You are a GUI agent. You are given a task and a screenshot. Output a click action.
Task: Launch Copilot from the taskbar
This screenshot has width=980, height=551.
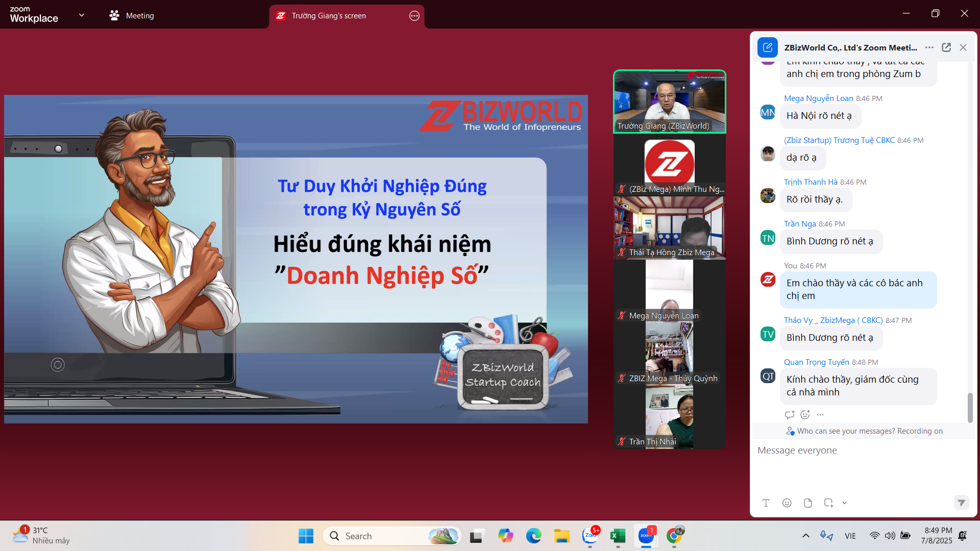[505, 536]
